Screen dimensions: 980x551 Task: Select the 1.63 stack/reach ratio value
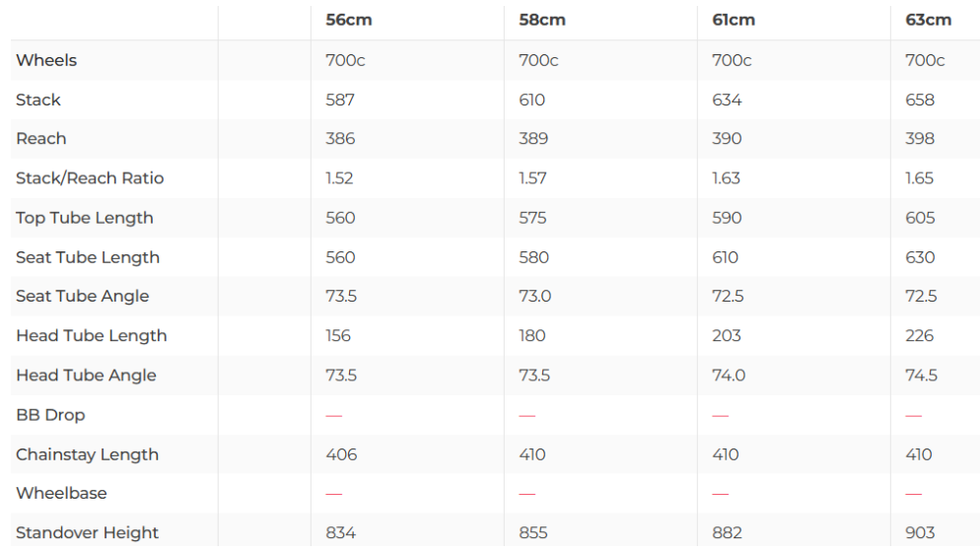726,178
